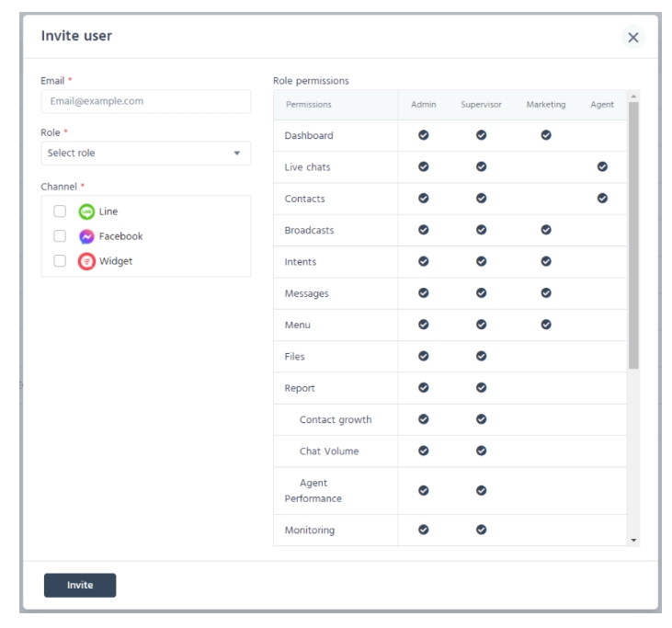Click the Invite button
672x628 pixels.
[x=80, y=585]
